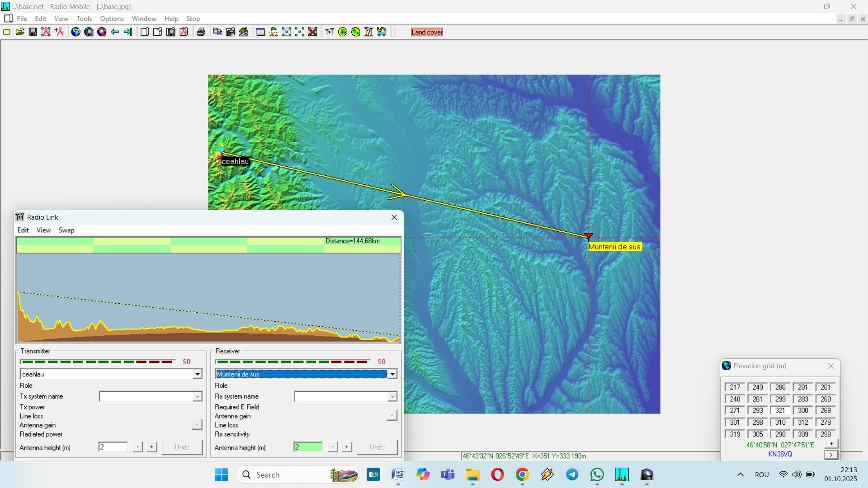Click the transmitter antenna height field

click(x=113, y=447)
